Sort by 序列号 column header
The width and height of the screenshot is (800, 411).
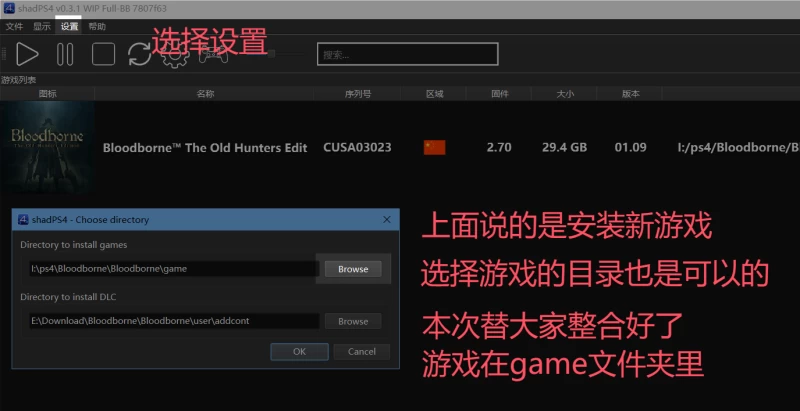click(x=357, y=94)
